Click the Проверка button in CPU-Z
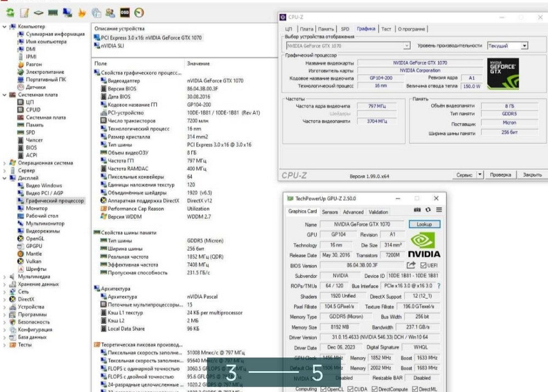Viewport: 548px width, 392px height. click(x=500, y=175)
